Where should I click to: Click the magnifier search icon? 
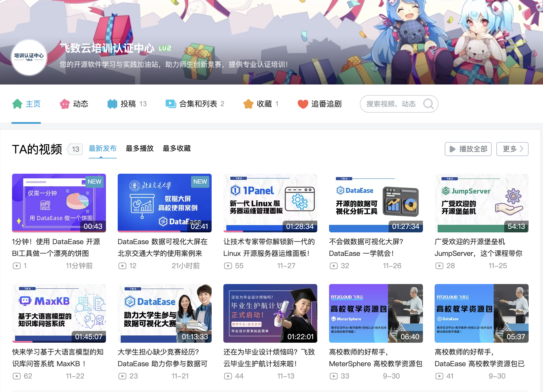pos(429,104)
